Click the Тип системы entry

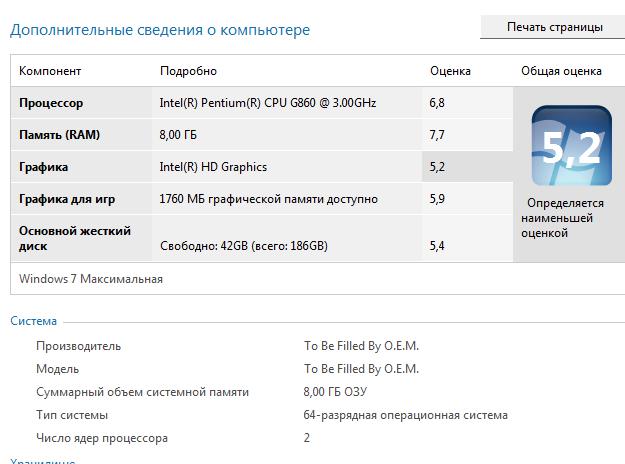[x=71, y=415]
